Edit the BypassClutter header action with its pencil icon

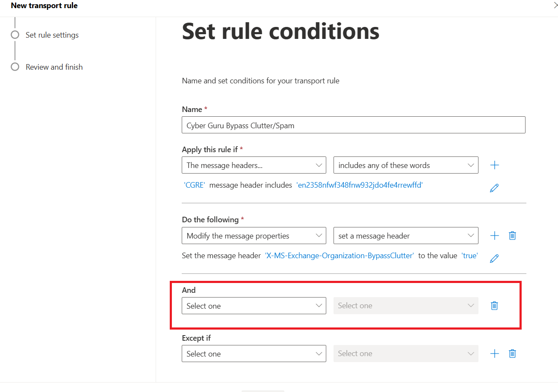494,258
